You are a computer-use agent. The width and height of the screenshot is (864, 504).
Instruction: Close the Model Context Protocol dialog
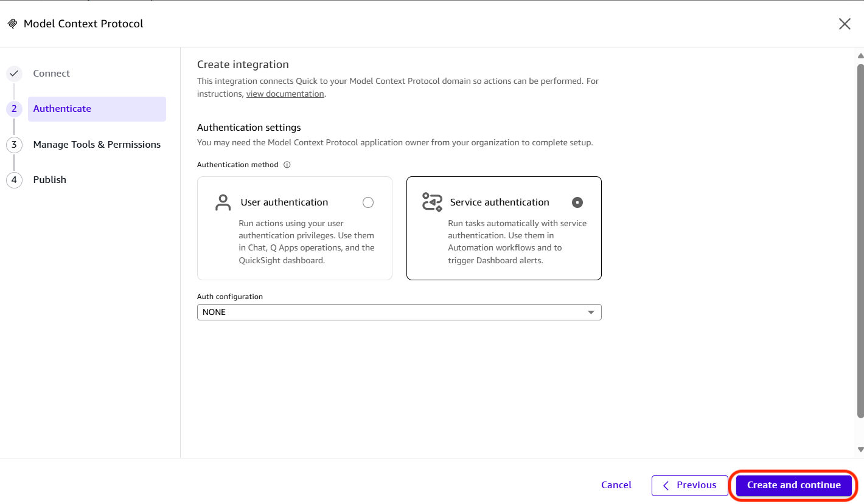[x=845, y=24]
